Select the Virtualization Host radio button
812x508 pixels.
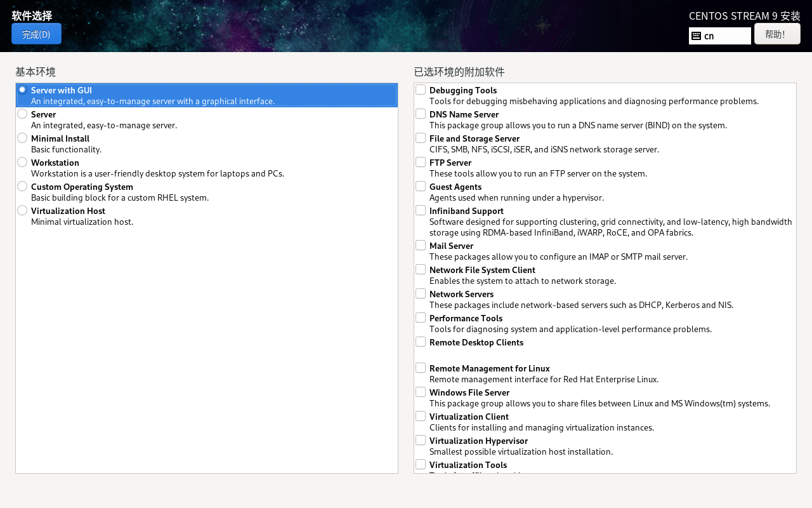coord(22,210)
